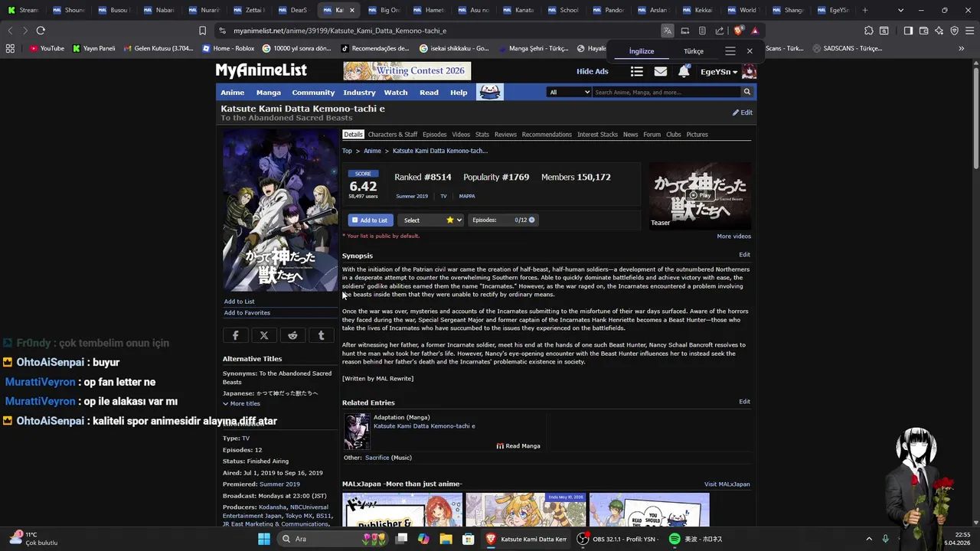Share the anime on Tumblr
This screenshot has height=551, width=980.
click(x=321, y=335)
